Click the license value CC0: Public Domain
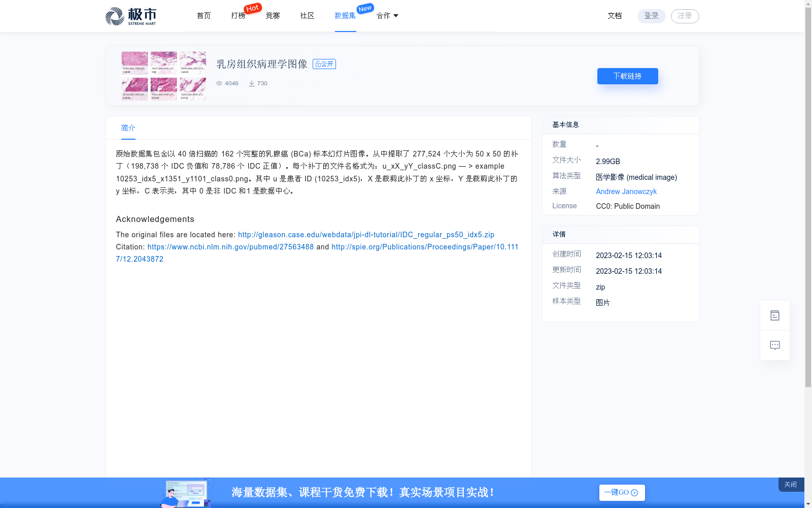This screenshot has height=508, width=812. 628,206
